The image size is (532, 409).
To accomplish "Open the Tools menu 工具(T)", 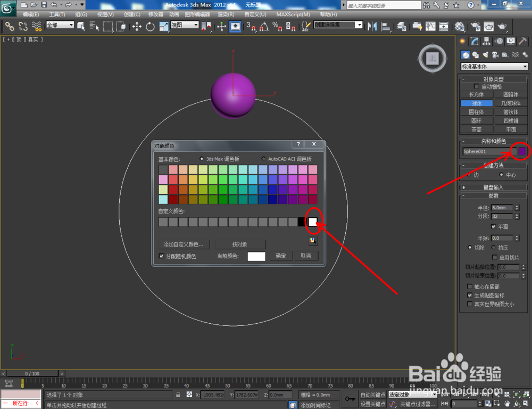I will point(57,14).
